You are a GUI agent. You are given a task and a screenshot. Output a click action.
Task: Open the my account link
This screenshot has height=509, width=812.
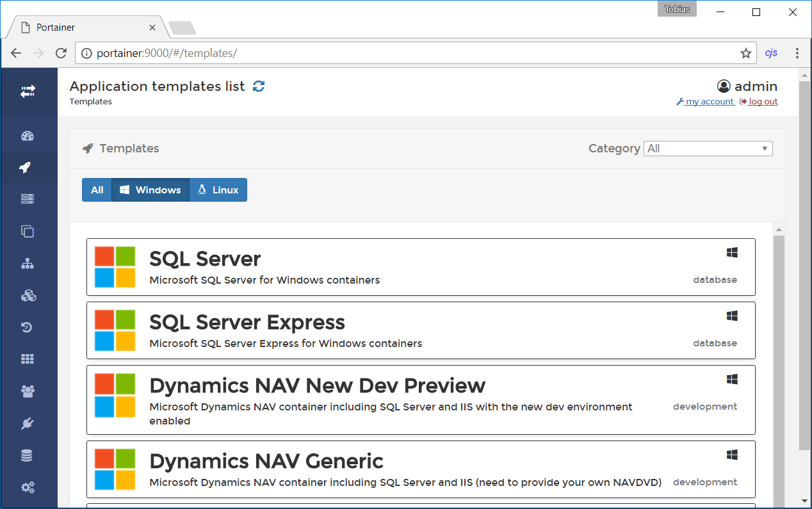pos(705,102)
